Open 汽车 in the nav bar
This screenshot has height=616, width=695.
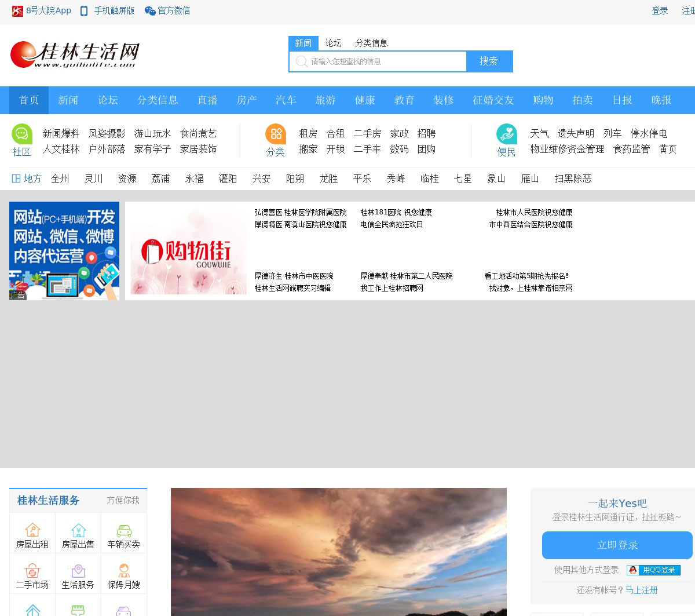286,100
